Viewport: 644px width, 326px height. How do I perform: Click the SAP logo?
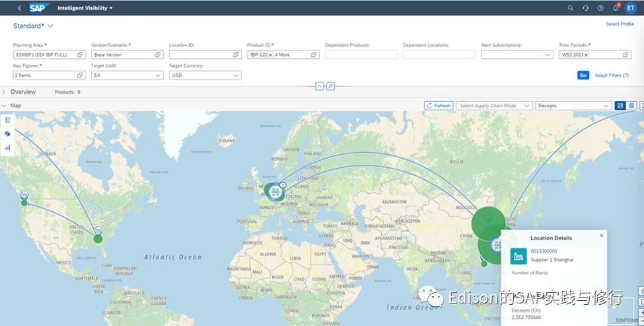pyautogui.click(x=39, y=8)
